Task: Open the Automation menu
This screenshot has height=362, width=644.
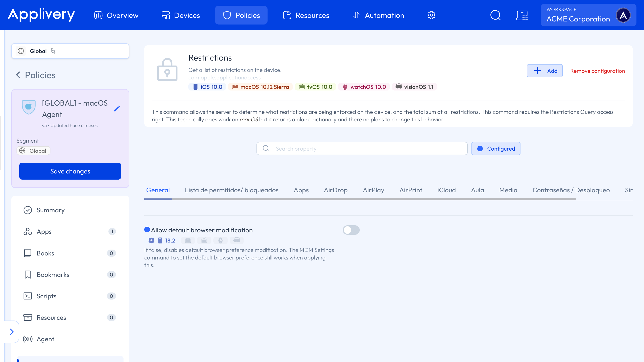Action: pos(379,15)
